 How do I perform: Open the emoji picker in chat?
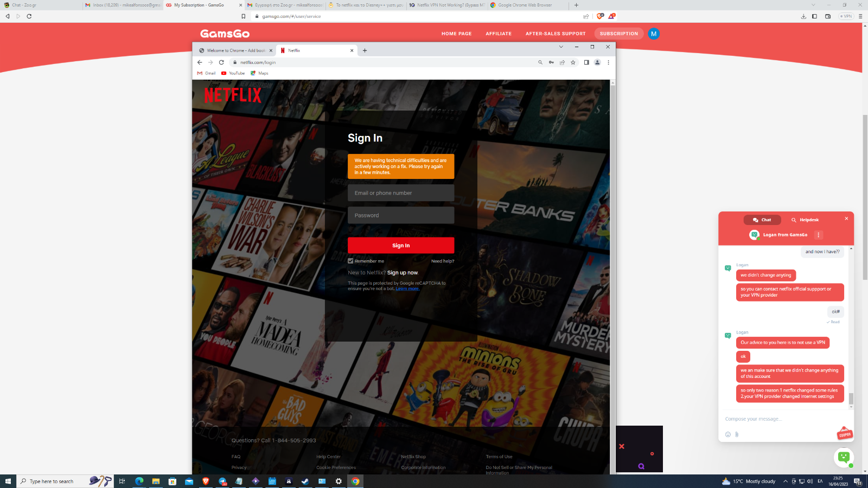[728, 434]
